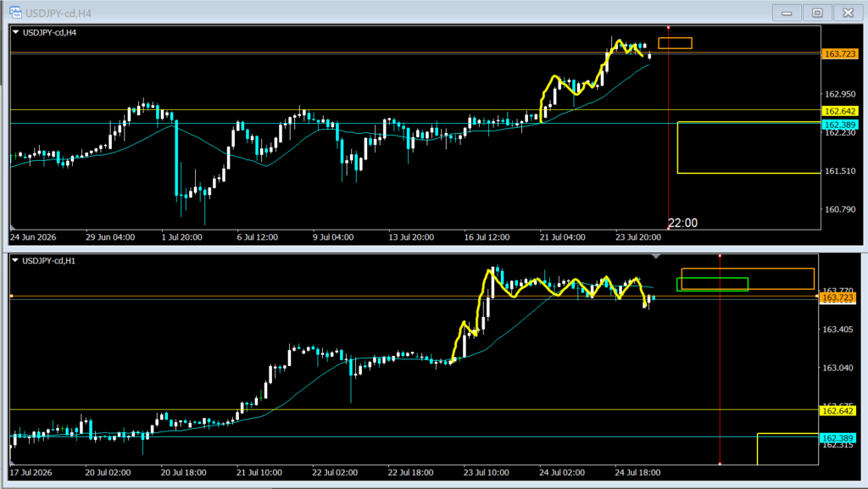Click the 160.790 price scale value
Screen dimensions: 868x489
[840, 209]
